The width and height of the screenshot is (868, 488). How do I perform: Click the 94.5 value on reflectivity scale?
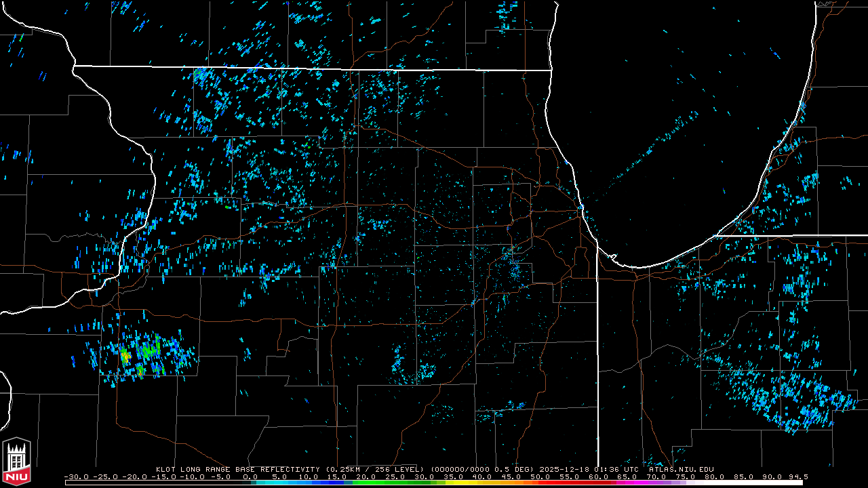797,477
